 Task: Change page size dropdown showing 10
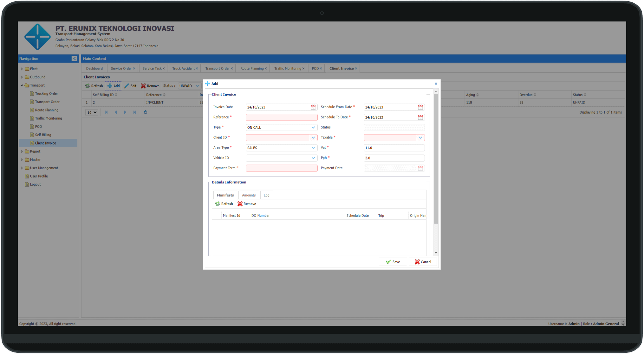click(92, 113)
